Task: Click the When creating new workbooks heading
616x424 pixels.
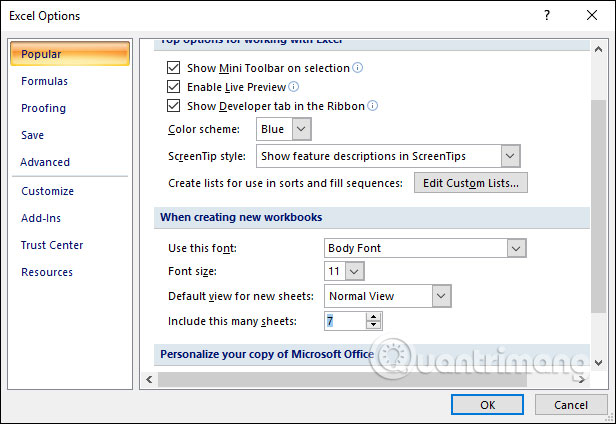Action: pos(241,217)
